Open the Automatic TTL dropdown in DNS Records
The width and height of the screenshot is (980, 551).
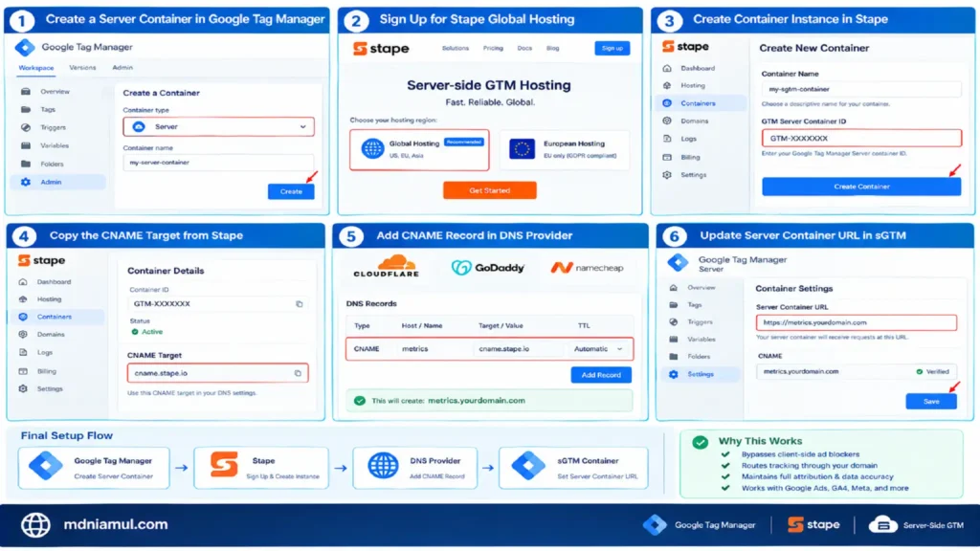tap(598, 349)
